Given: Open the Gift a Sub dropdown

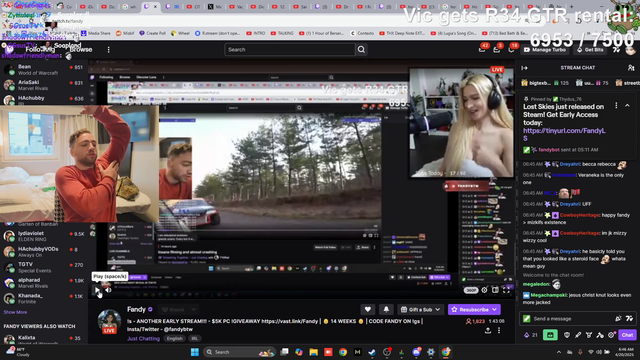Looking at the screenshot, I should pos(420,309).
